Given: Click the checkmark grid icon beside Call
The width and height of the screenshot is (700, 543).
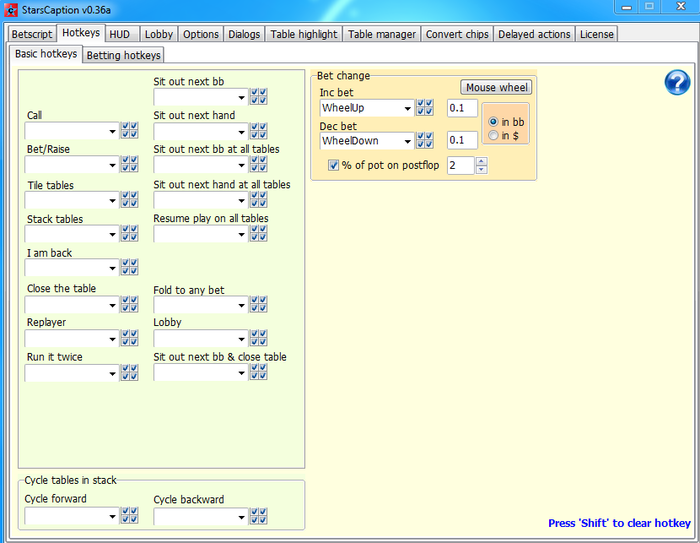Looking at the screenshot, I should (129, 130).
